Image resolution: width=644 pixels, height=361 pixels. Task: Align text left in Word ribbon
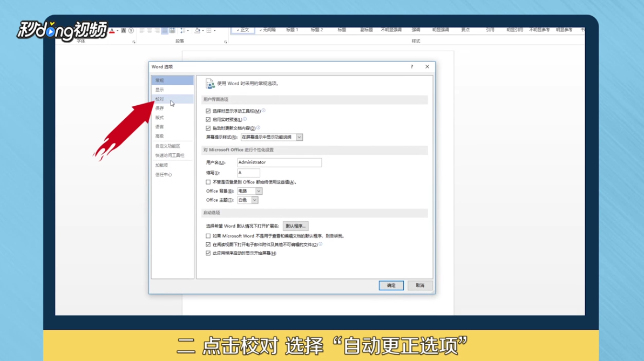(141, 31)
